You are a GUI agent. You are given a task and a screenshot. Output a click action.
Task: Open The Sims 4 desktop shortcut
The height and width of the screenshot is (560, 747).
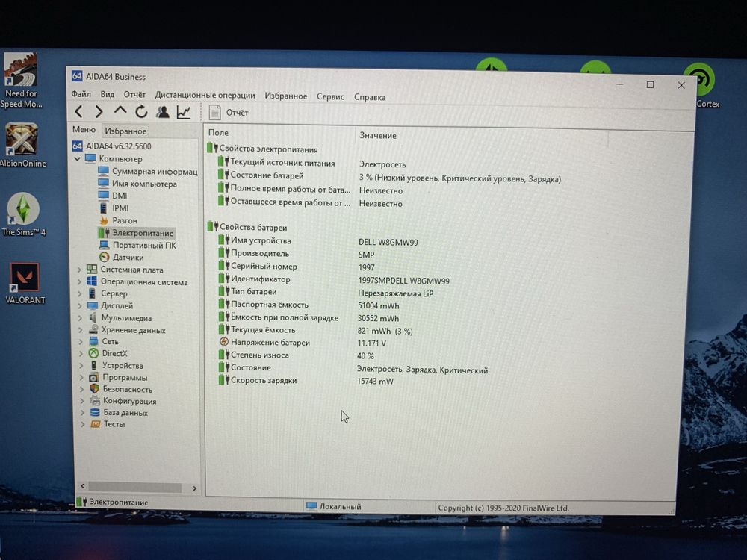point(23,214)
